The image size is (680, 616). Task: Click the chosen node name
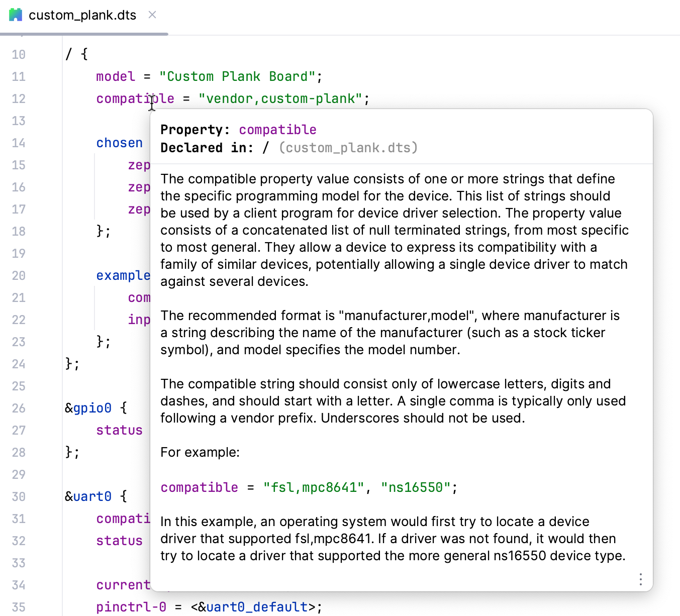pyautogui.click(x=119, y=143)
